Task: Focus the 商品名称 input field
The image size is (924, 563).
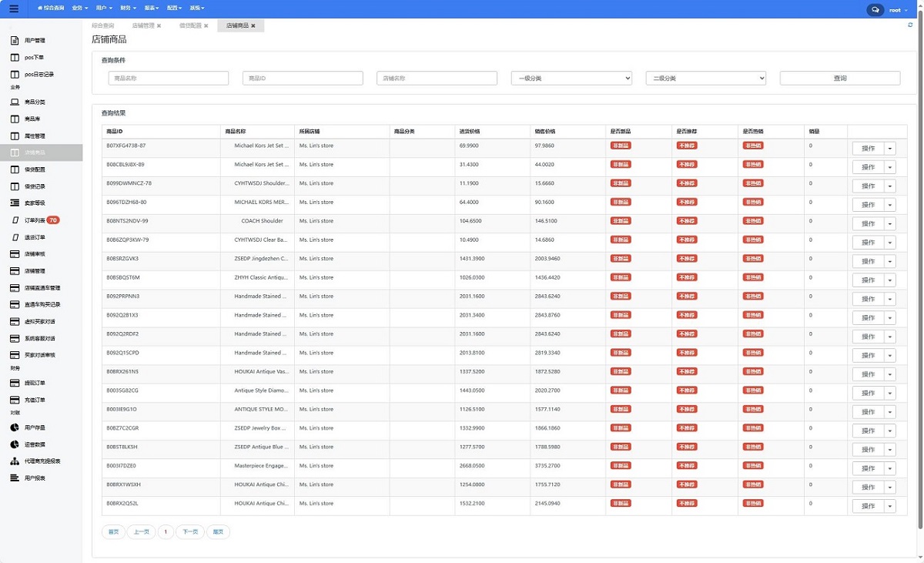Action: pos(169,79)
